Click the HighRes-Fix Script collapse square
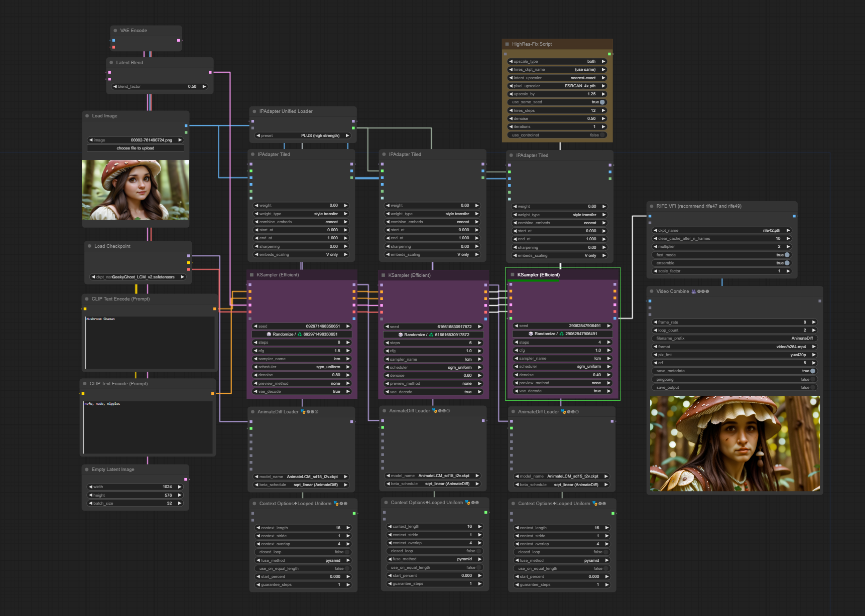 (x=507, y=44)
